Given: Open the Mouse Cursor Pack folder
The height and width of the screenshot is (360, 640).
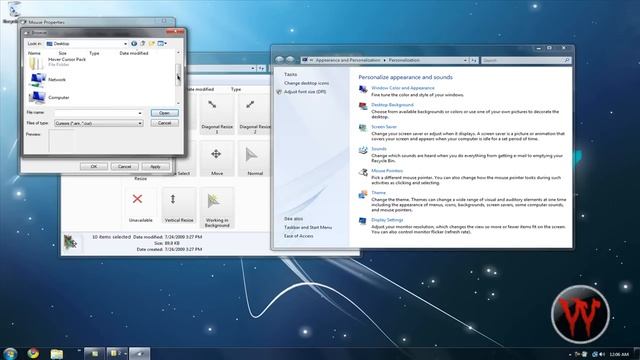Looking at the screenshot, I should [57, 62].
